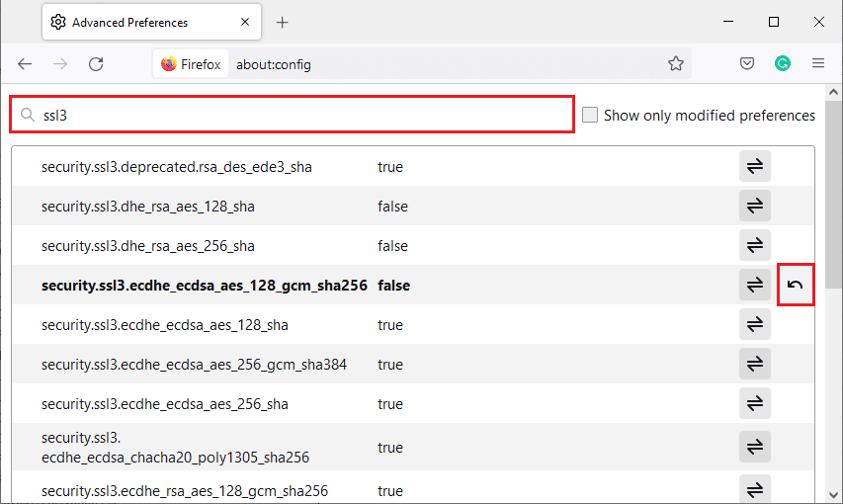Toggle security.ssl3.dhe_rsa_aes_128_sha value
Image resolution: width=843 pixels, height=504 pixels.
point(755,206)
